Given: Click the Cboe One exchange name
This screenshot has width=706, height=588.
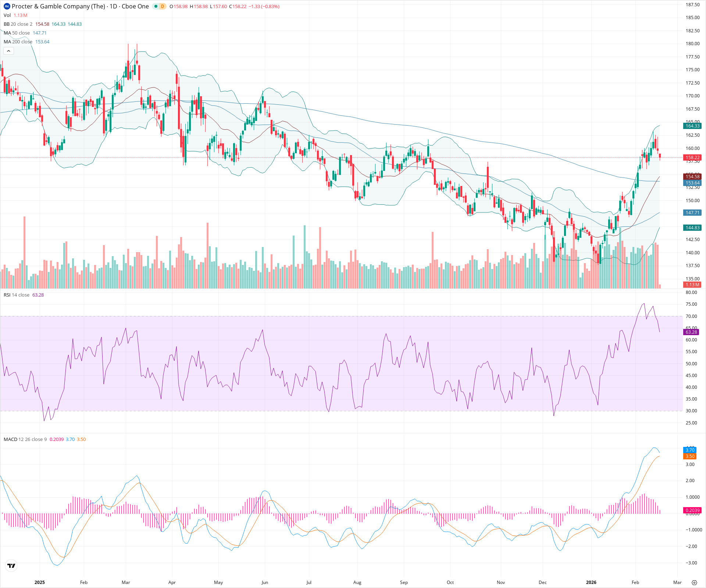Looking at the screenshot, I should click(135, 7).
